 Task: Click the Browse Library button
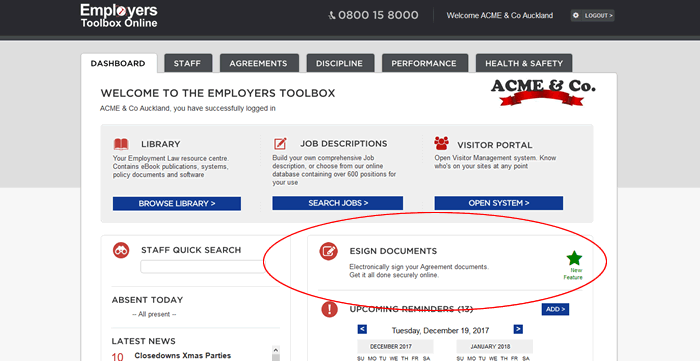(177, 203)
